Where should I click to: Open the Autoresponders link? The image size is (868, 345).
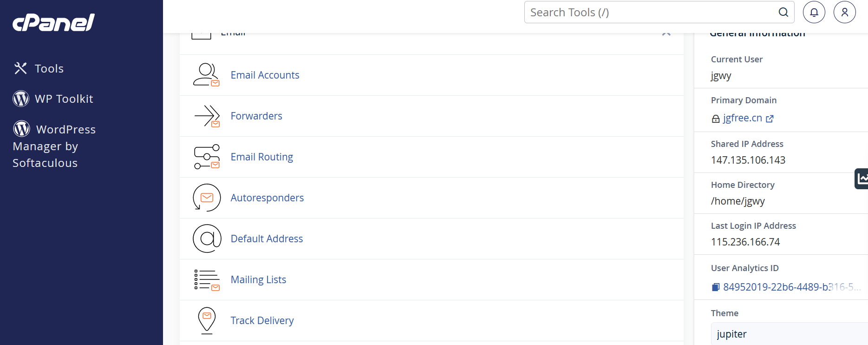(x=267, y=198)
